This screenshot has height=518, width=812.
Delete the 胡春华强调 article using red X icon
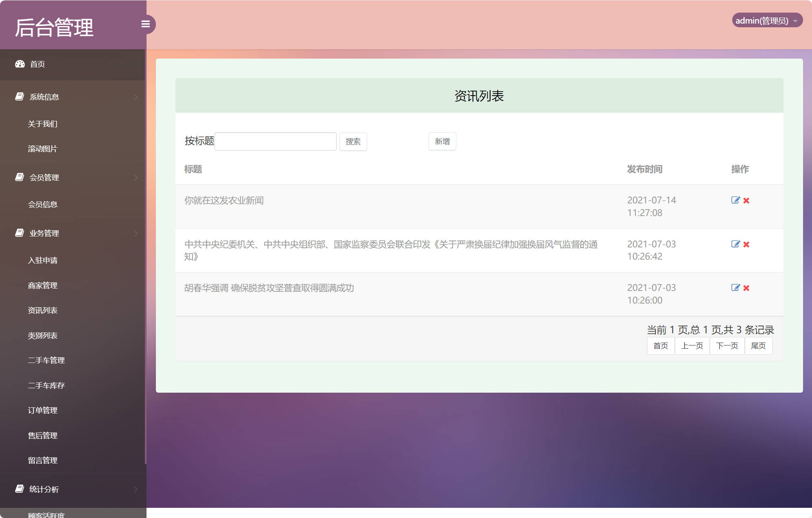tap(746, 288)
